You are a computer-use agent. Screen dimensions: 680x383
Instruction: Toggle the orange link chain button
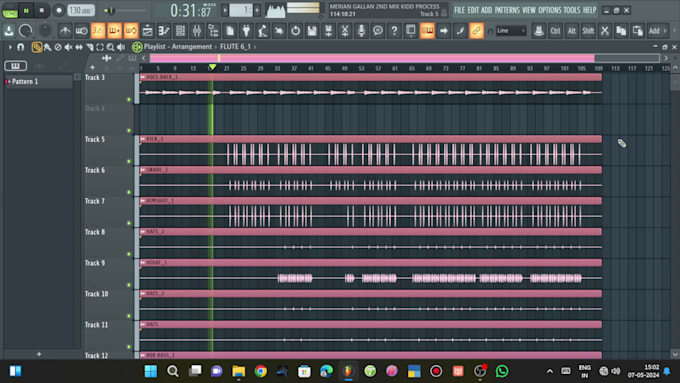tap(477, 31)
